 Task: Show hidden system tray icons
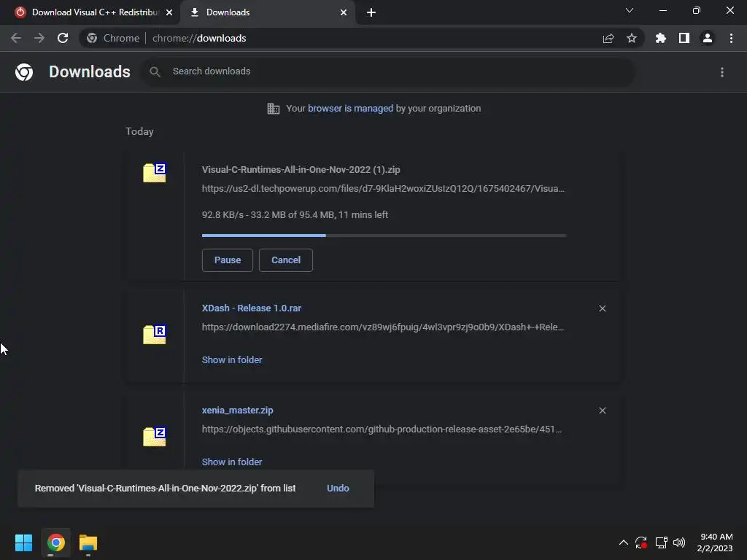[623, 542]
